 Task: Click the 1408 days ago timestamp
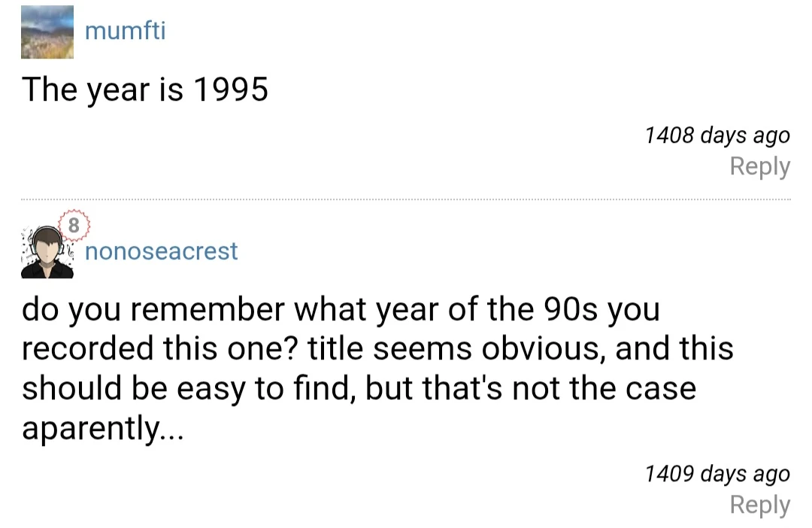(x=717, y=135)
